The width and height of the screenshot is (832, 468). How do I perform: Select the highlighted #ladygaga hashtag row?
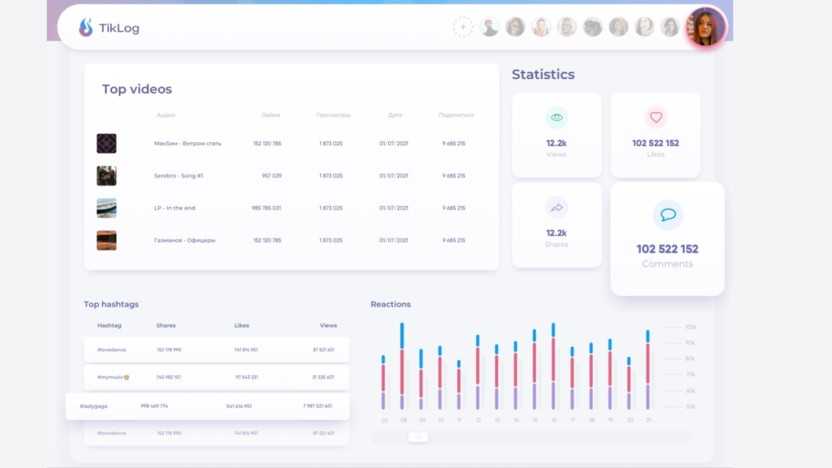pyautogui.click(x=208, y=406)
